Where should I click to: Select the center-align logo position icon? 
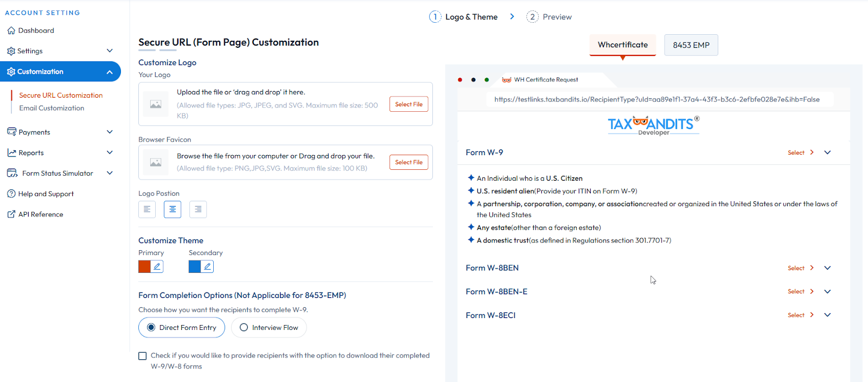point(173,209)
